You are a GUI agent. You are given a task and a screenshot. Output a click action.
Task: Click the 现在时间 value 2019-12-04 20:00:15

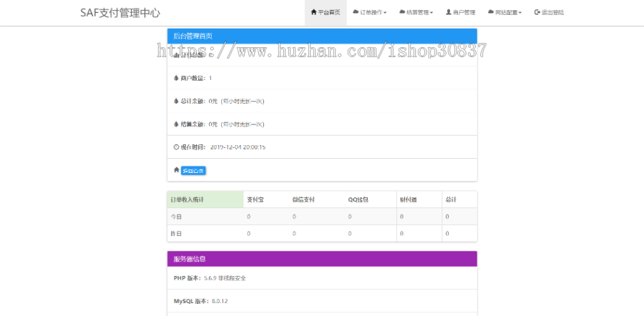238,147
